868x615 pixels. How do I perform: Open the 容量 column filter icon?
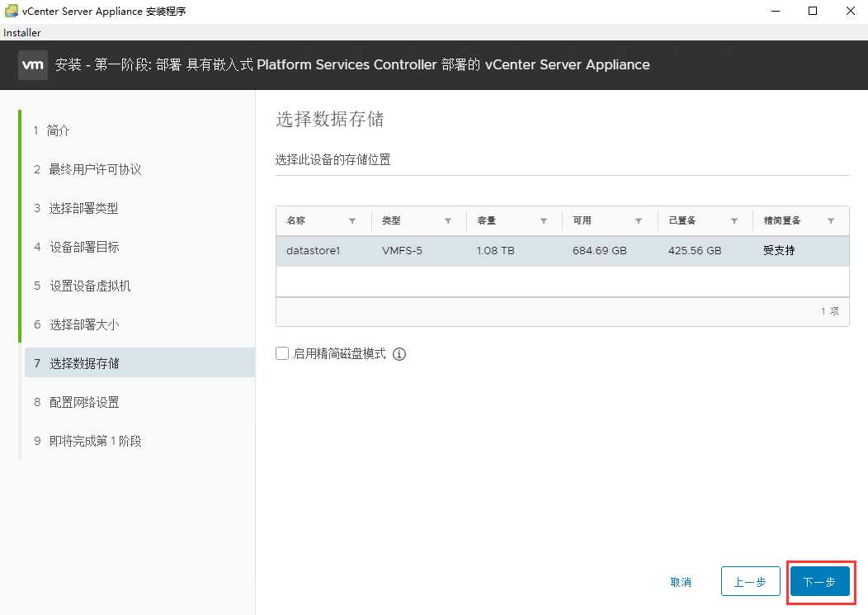pyautogui.click(x=544, y=221)
